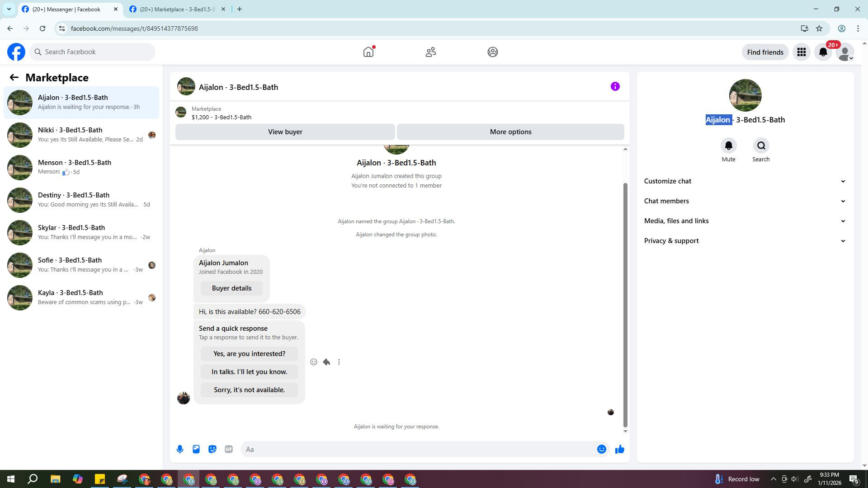This screenshot has height=488, width=868.
Task: Expand Media, files and links section
Action: 745,221
